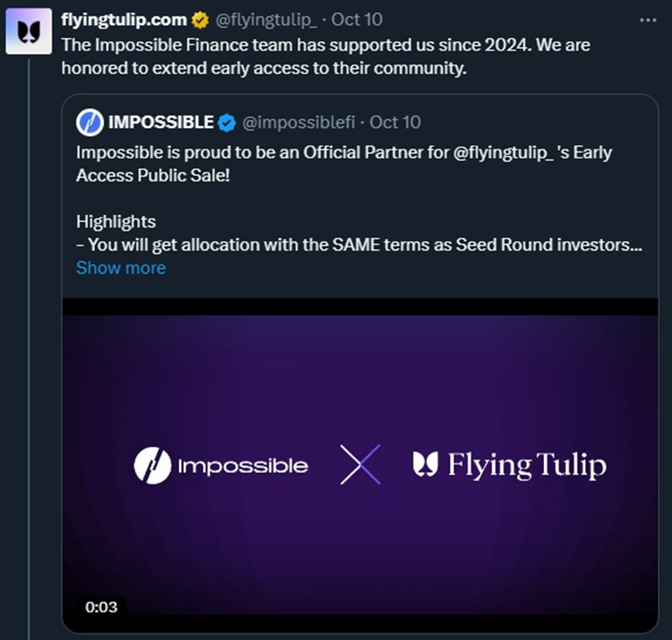Image resolution: width=672 pixels, height=640 pixels.
Task: Click the main tweet's Oct 10 timestamp
Action: (357, 19)
